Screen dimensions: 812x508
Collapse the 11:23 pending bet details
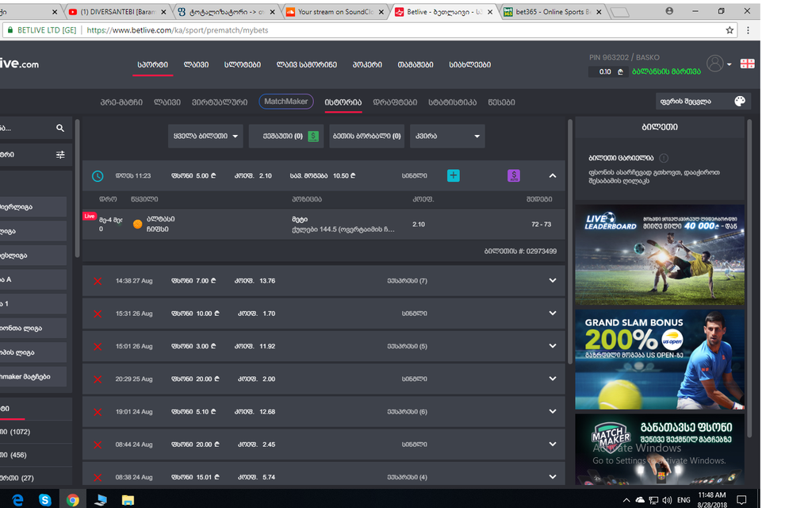[x=553, y=175]
